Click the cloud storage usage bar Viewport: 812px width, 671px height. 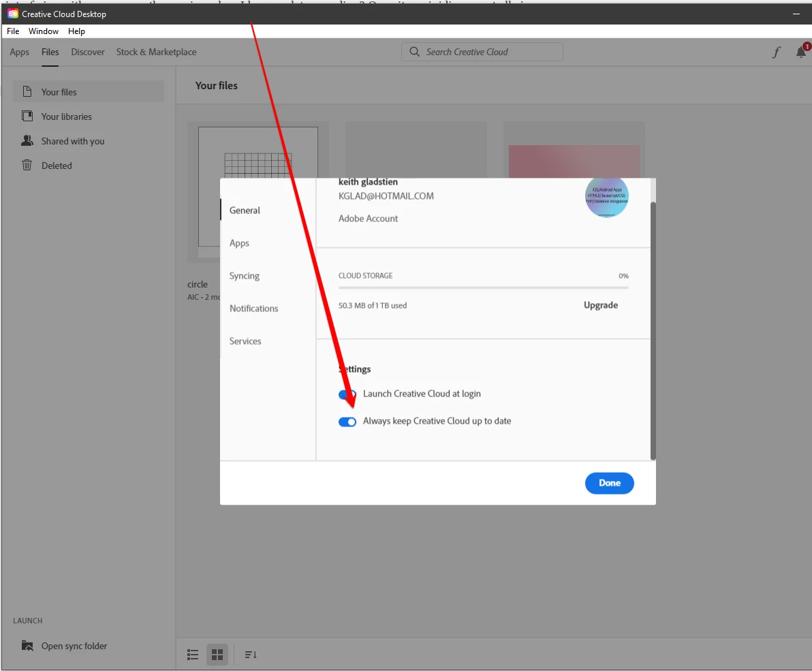[x=483, y=287]
